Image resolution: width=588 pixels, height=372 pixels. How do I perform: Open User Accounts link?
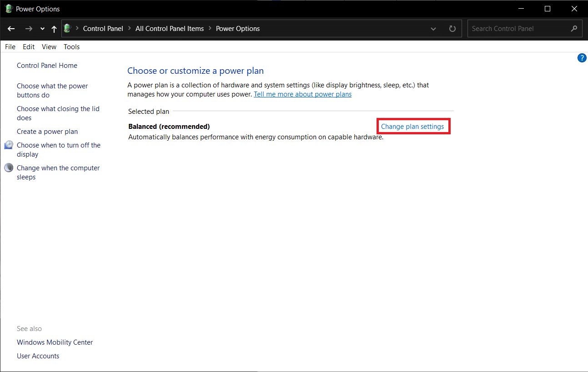point(38,356)
